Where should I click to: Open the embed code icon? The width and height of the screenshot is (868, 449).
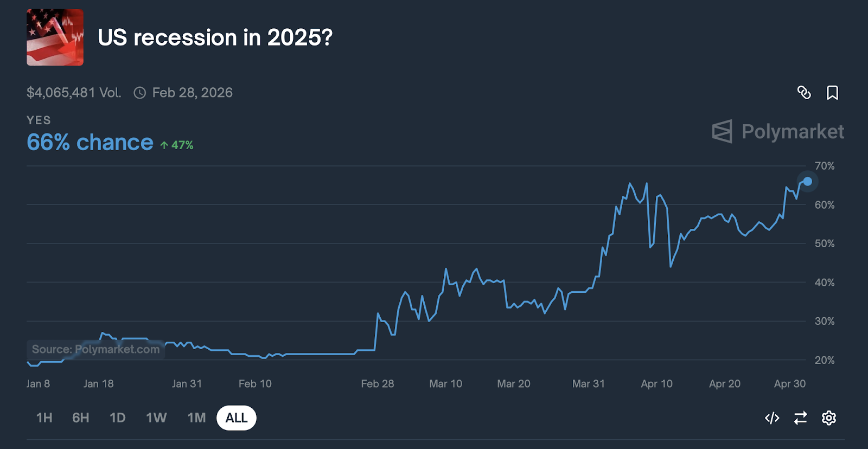coord(772,418)
